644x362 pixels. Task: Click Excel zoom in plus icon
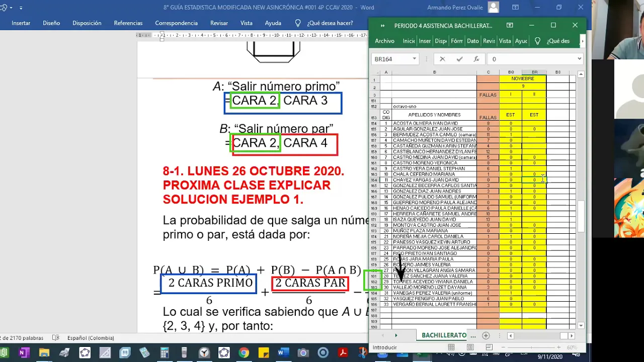(x=558, y=347)
